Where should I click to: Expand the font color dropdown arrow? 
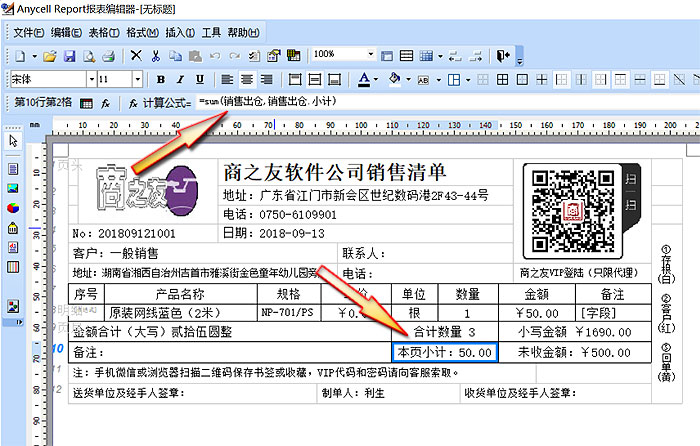point(376,79)
